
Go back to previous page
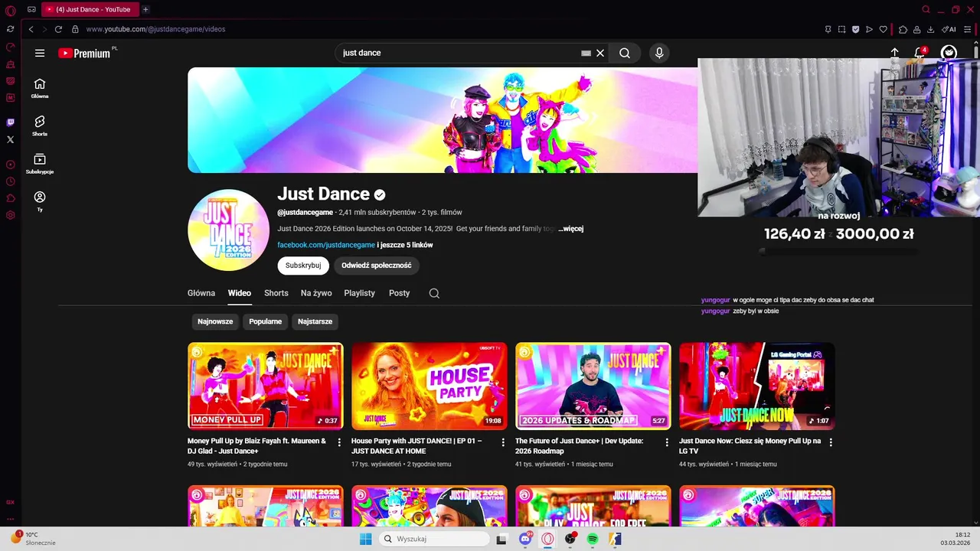coord(31,29)
